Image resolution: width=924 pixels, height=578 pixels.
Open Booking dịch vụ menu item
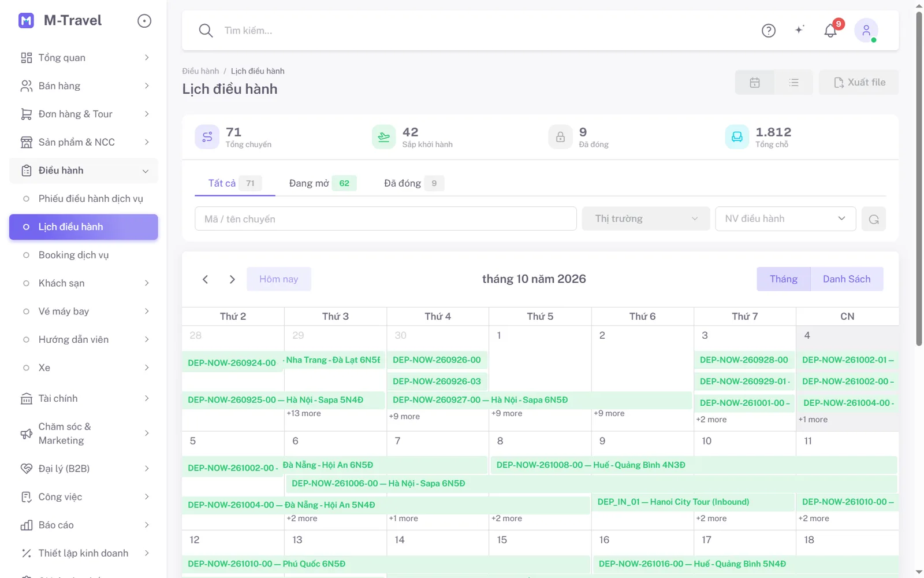click(84, 255)
